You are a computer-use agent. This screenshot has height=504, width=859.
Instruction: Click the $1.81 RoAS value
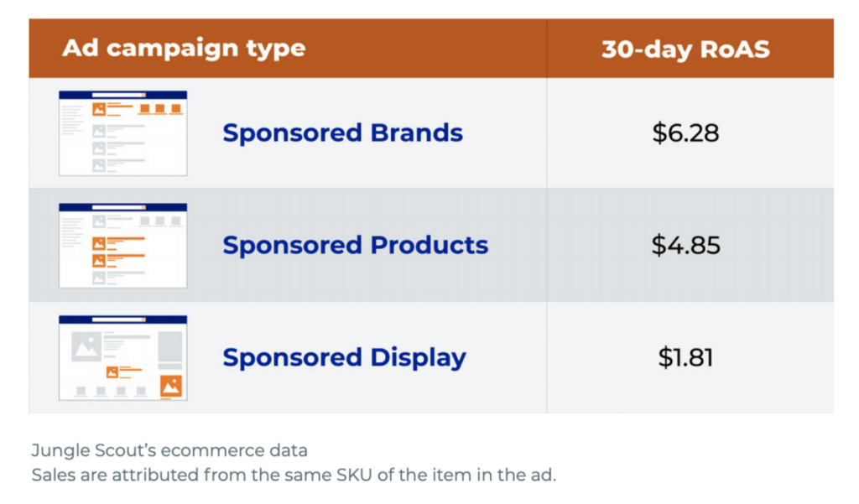pos(685,358)
